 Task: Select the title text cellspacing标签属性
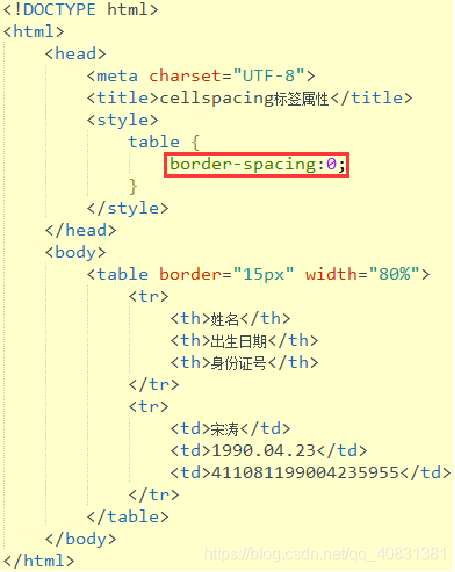click(x=244, y=98)
